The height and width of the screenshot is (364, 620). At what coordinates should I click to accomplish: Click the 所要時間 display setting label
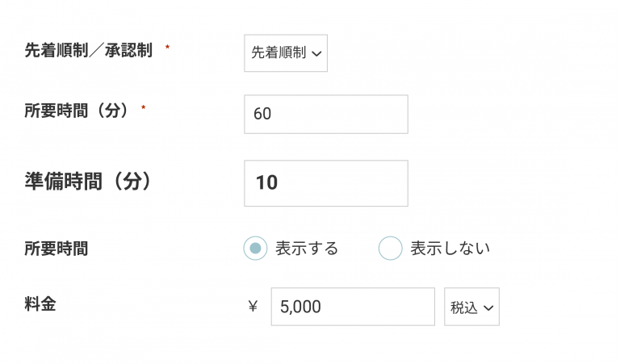pos(57,249)
